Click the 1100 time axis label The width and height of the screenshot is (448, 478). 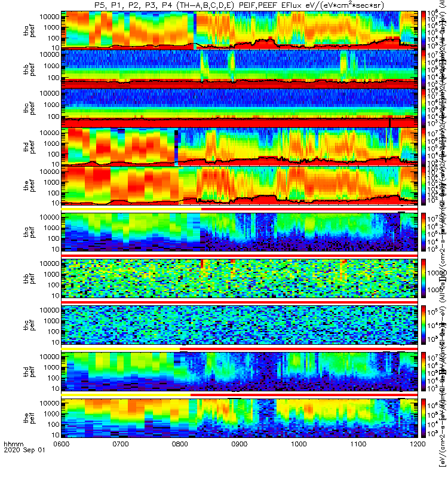point(358,444)
